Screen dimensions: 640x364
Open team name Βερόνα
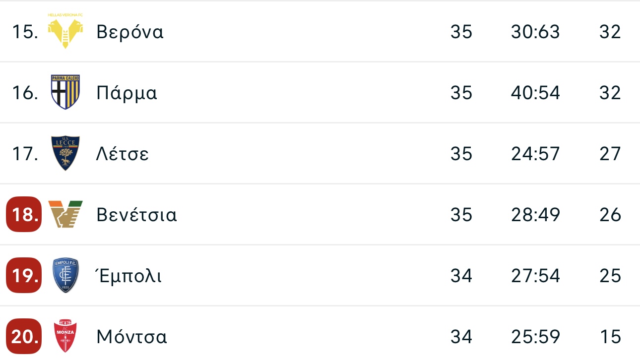pos(130,32)
